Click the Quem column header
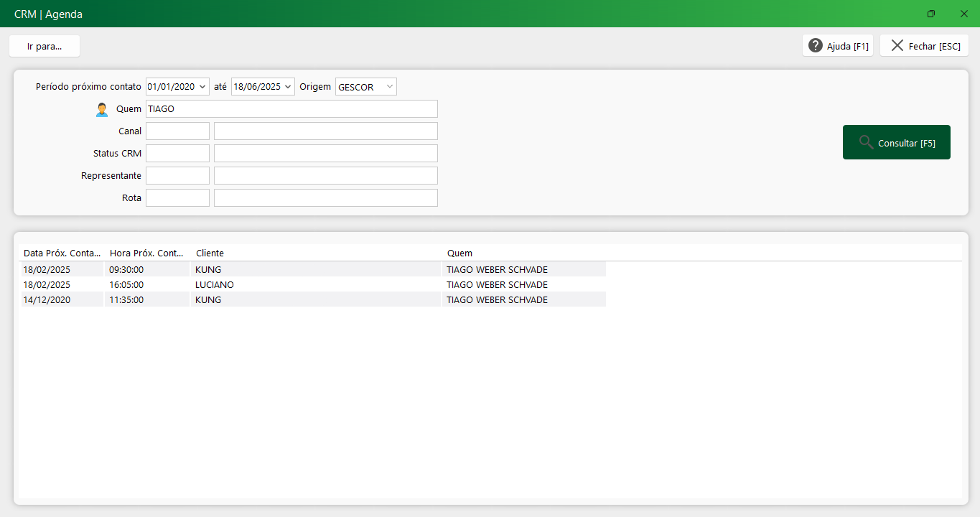This screenshot has height=517, width=980. [x=459, y=253]
